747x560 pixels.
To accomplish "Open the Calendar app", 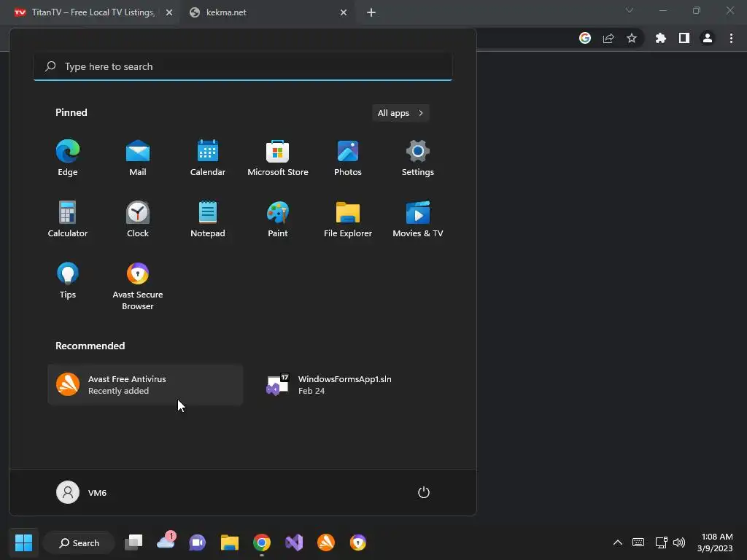I will coord(208,158).
